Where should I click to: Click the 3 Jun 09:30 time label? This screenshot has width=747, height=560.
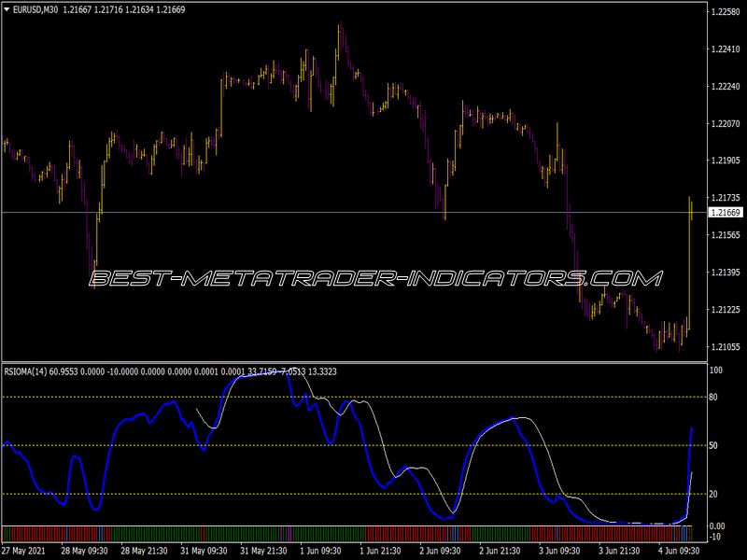coord(559,551)
